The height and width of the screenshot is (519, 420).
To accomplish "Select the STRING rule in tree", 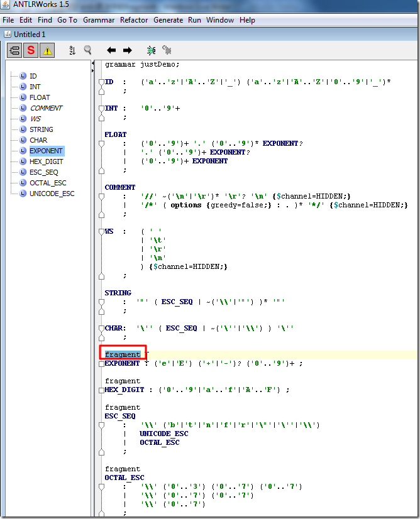I will pos(41,129).
